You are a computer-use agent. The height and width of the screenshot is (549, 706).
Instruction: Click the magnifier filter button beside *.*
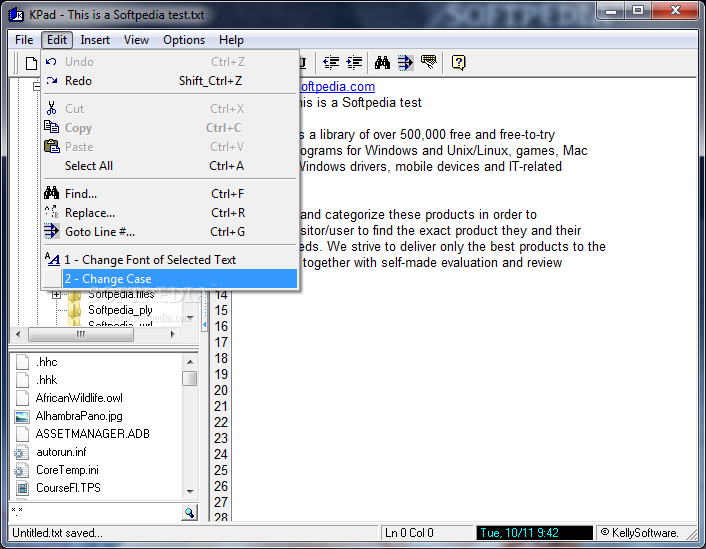(190, 513)
